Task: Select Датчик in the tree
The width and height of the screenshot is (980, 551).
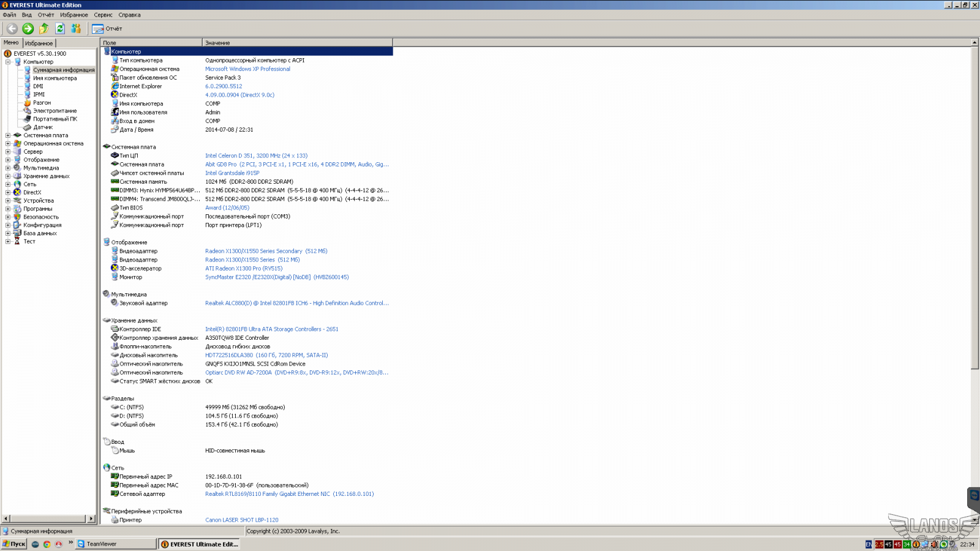Action: (x=43, y=127)
